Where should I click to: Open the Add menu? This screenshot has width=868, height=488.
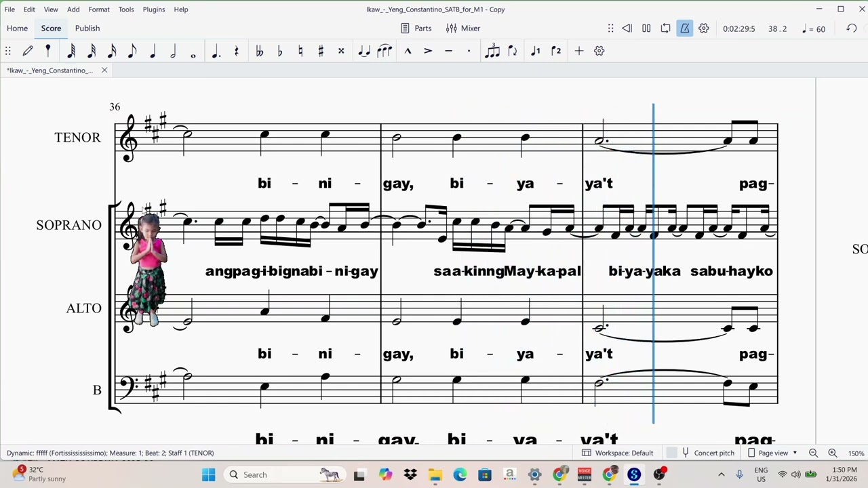[73, 9]
